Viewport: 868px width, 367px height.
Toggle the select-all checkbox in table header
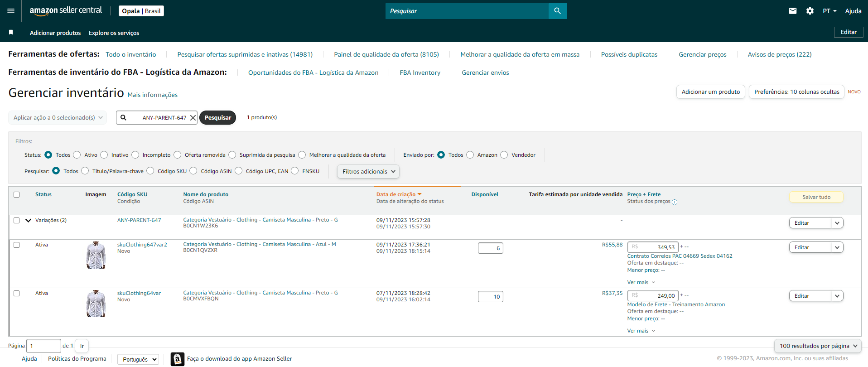(x=17, y=194)
